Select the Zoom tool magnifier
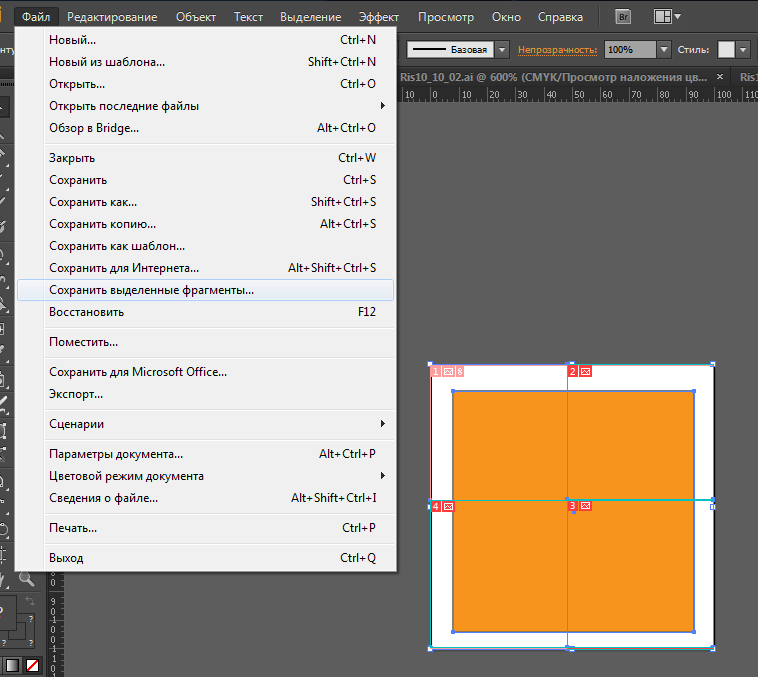The image size is (758, 677). 27,578
